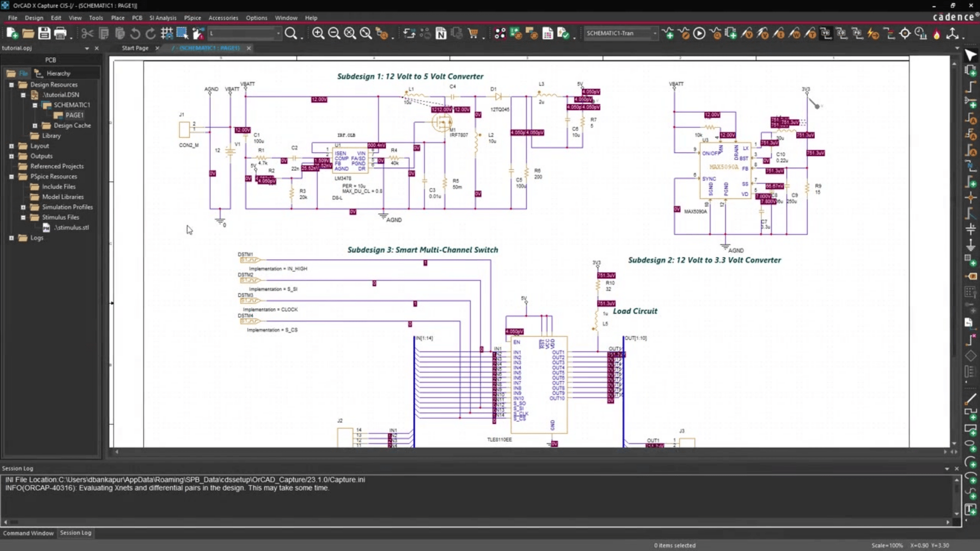Undo the last action
This screenshot has height=551, width=980.
pos(135,34)
